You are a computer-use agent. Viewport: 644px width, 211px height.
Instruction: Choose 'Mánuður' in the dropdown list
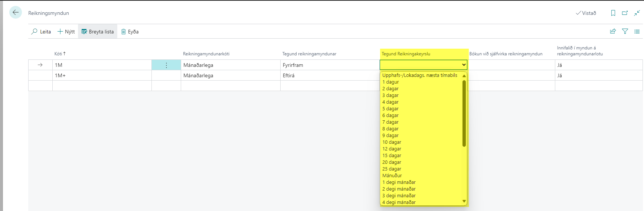[392, 176]
